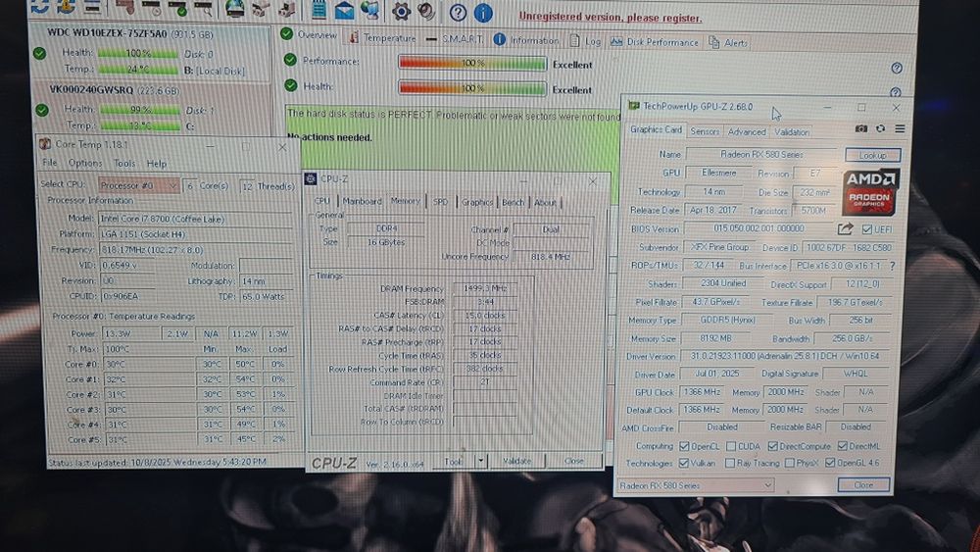Screen dimensions: 980x552
Task: Open the CPU-Z Mainboard tab
Action: tap(362, 201)
